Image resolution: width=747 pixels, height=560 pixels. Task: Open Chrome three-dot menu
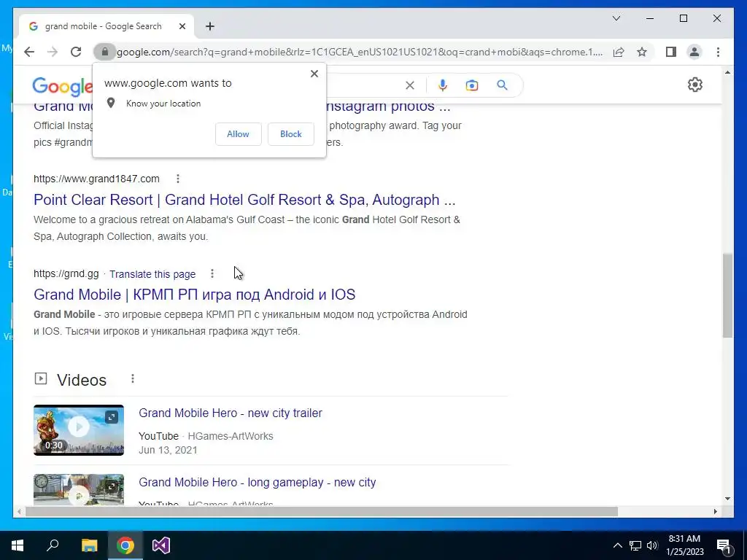pyautogui.click(x=718, y=52)
